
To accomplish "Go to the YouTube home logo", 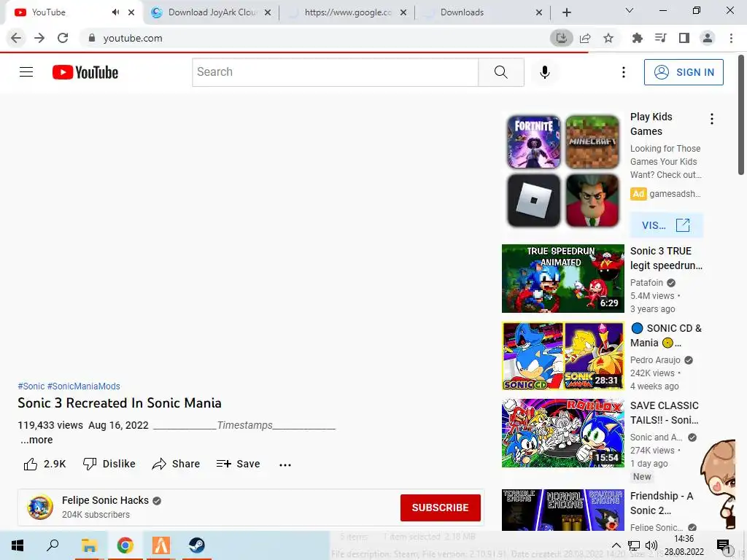I will 85,72.
